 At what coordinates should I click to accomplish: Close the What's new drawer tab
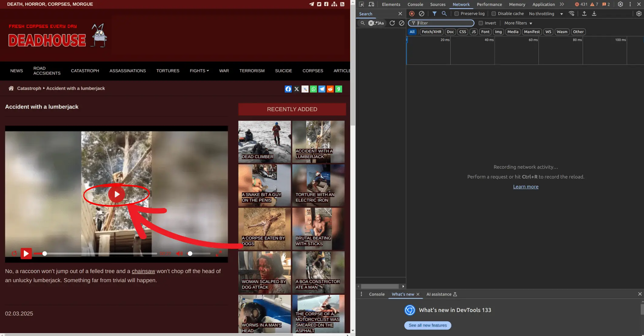click(x=418, y=294)
